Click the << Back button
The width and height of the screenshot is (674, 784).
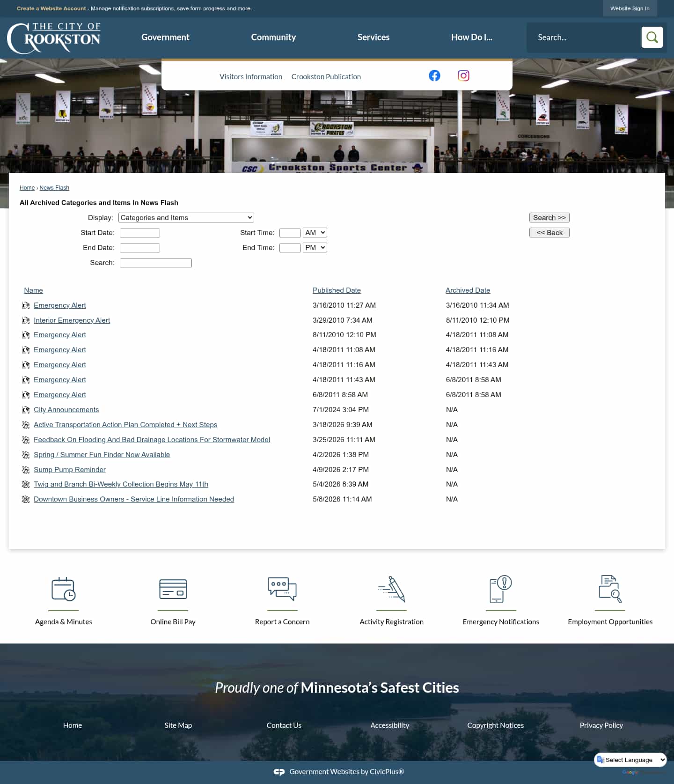[x=549, y=232]
